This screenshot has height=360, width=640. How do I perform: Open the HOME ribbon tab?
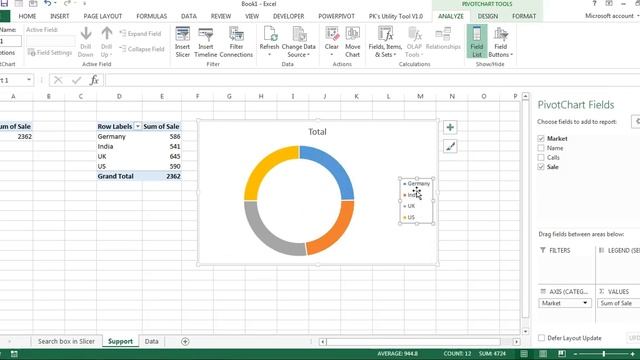[27, 16]
